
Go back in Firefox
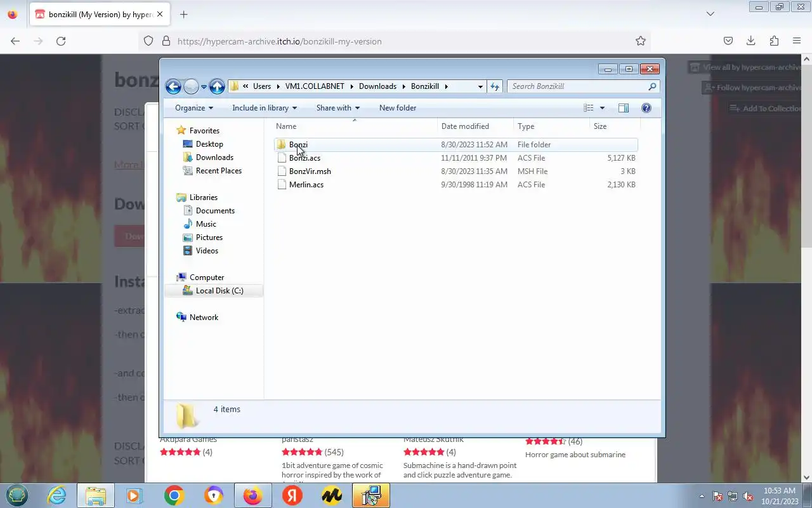click(15, 41)
